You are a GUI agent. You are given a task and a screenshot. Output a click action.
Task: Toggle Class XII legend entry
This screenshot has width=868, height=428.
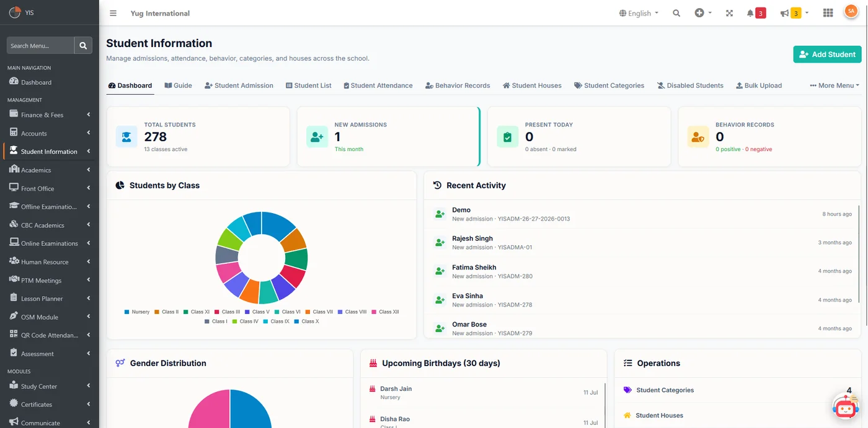385,312
